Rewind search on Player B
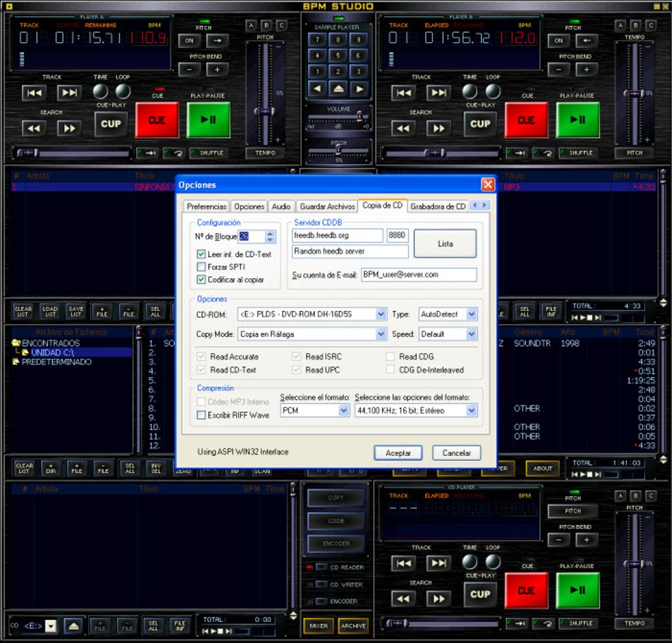Viewport: 672px width, 643px height. click(403, 128)
